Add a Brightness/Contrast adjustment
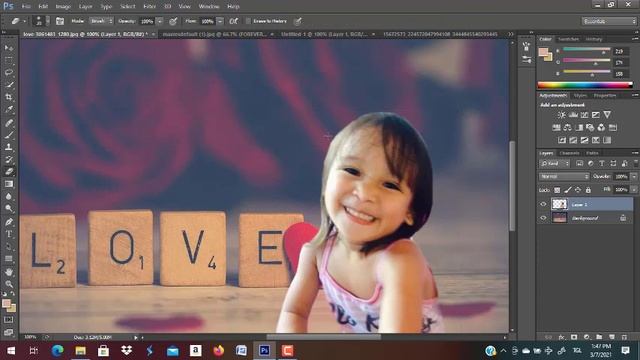Screen dimensions: 640x360 click(562, 115)
